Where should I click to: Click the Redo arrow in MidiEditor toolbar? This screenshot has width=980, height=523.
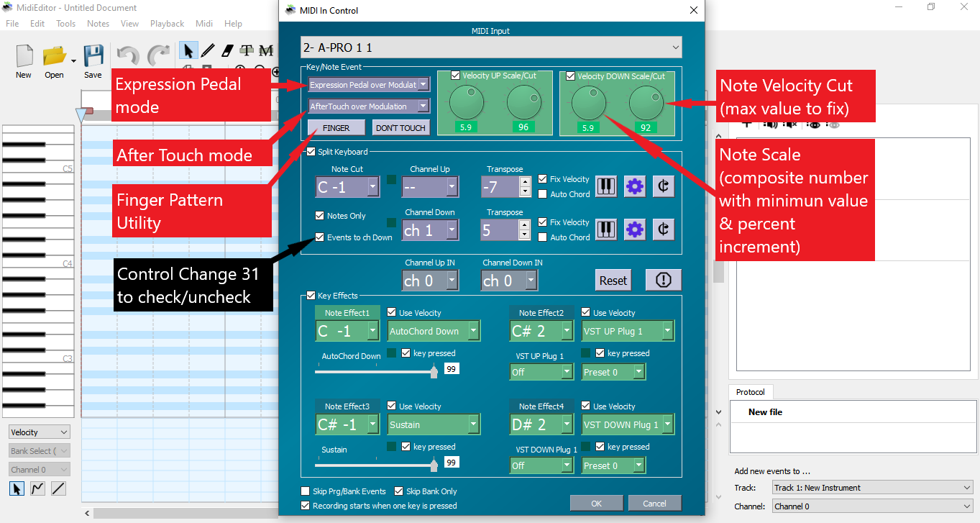click(158, 55)
